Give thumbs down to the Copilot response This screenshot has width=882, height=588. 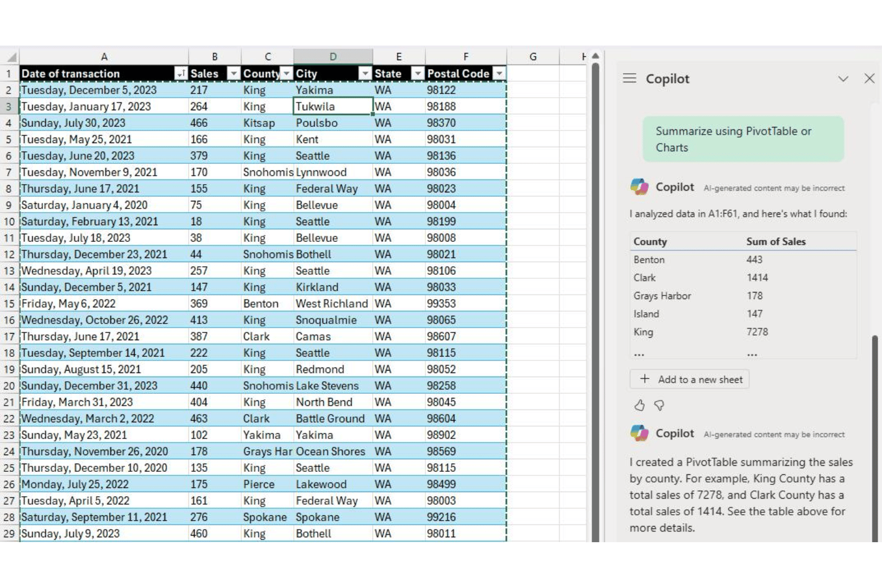coord(659,405)
